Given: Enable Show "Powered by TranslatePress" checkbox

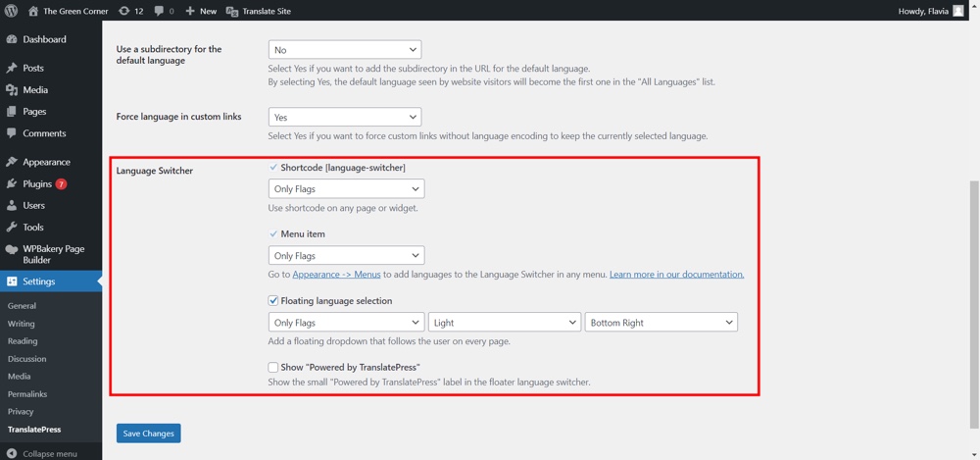Looking at the screenshot, I should click(x=273, y=368).
